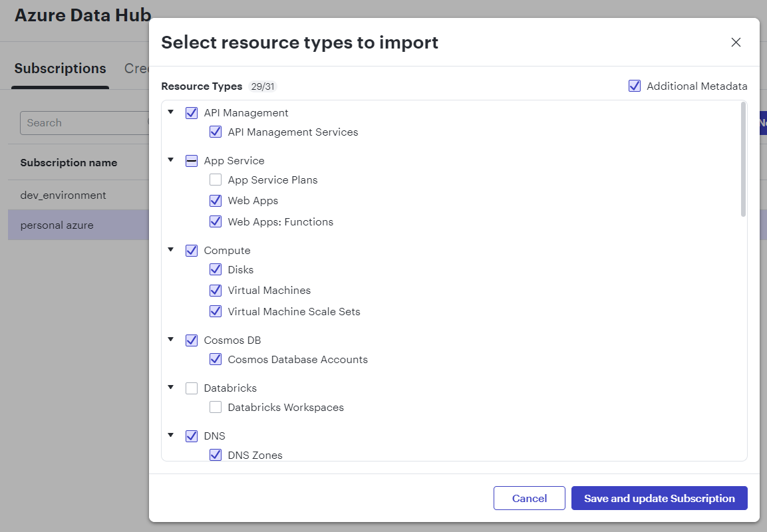
Task: Uncheck API Management Services
Action: click(x=216, y=132)
